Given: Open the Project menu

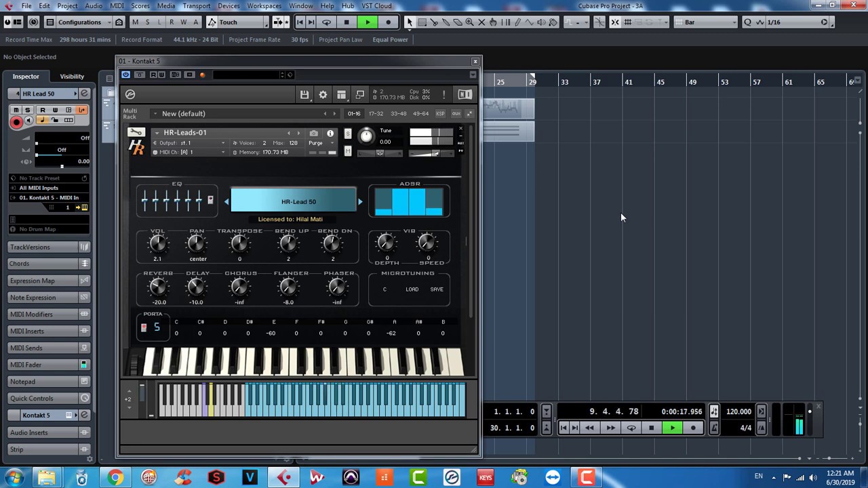Looking at the screenshot, I should coord(67,5).
